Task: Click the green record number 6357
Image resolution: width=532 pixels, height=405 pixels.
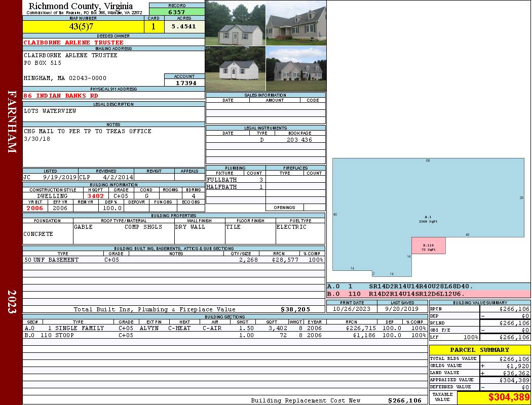Action: click(177, 12)
